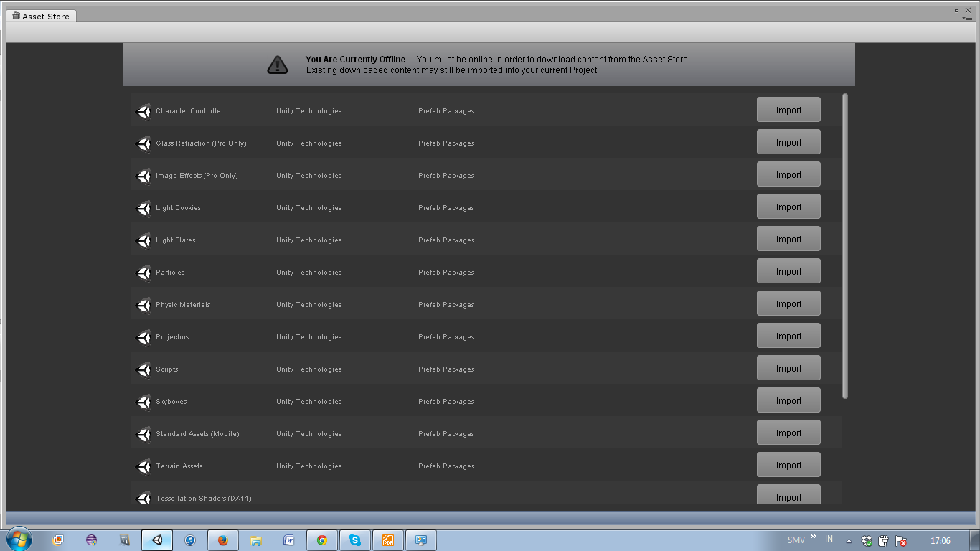
Task: Click the offline warning triangle icon
Action: tap(278, 65)
